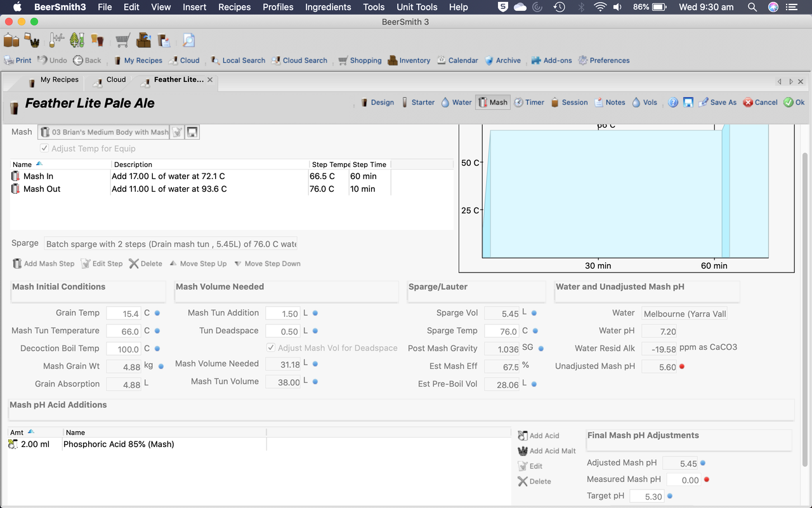The width and height of the screenshot is (812, 508).
Task: Click Add Acid
Action: click(539, 436)
